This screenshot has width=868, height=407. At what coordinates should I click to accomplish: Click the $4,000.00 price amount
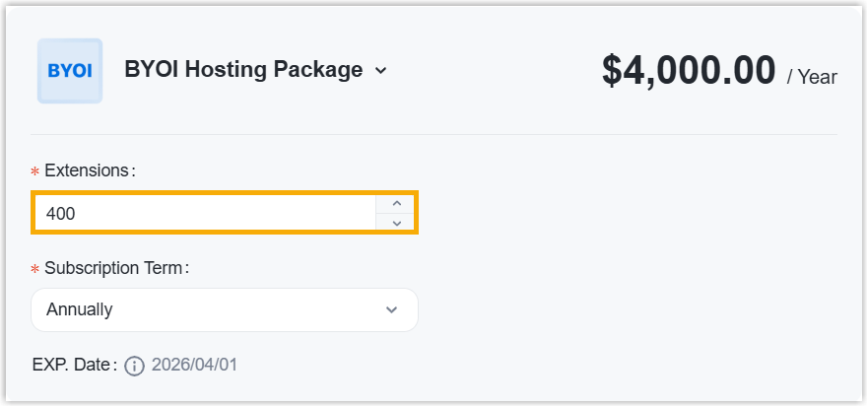[x=689, y=71]
